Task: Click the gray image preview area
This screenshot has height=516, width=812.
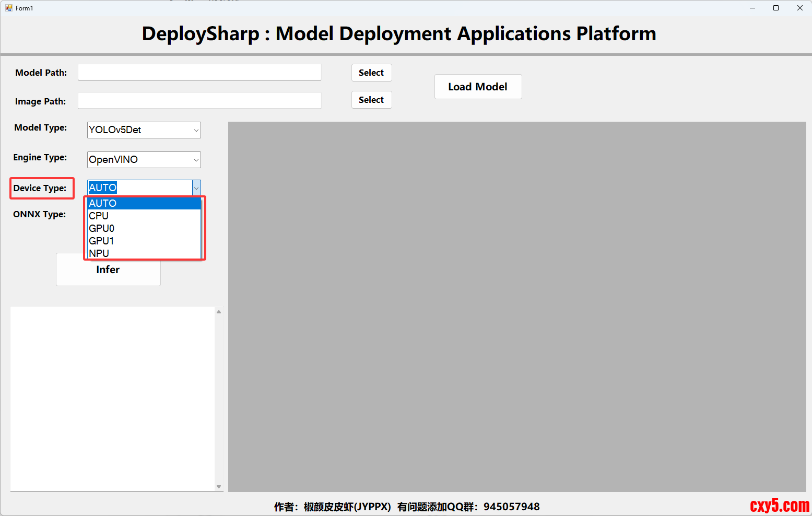Action: pos(517,307)
